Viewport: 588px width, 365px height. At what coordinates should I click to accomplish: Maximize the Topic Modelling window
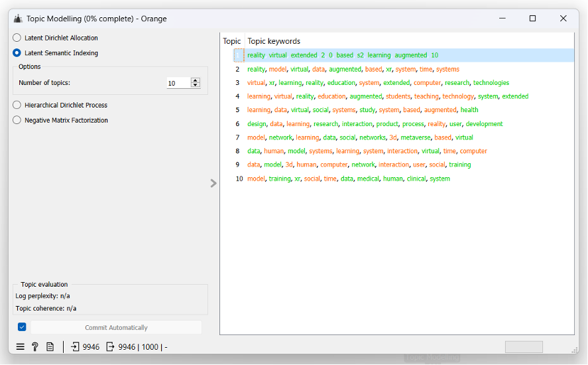(532, 19)
